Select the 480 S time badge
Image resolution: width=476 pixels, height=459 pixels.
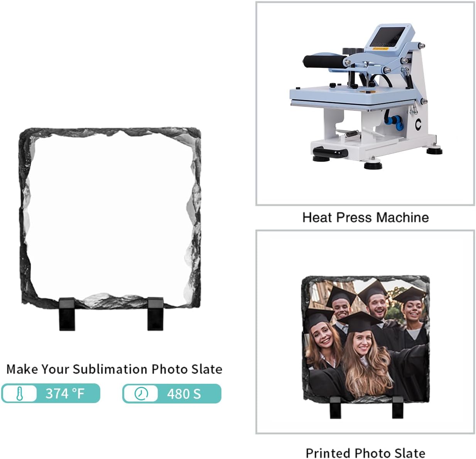172,394
